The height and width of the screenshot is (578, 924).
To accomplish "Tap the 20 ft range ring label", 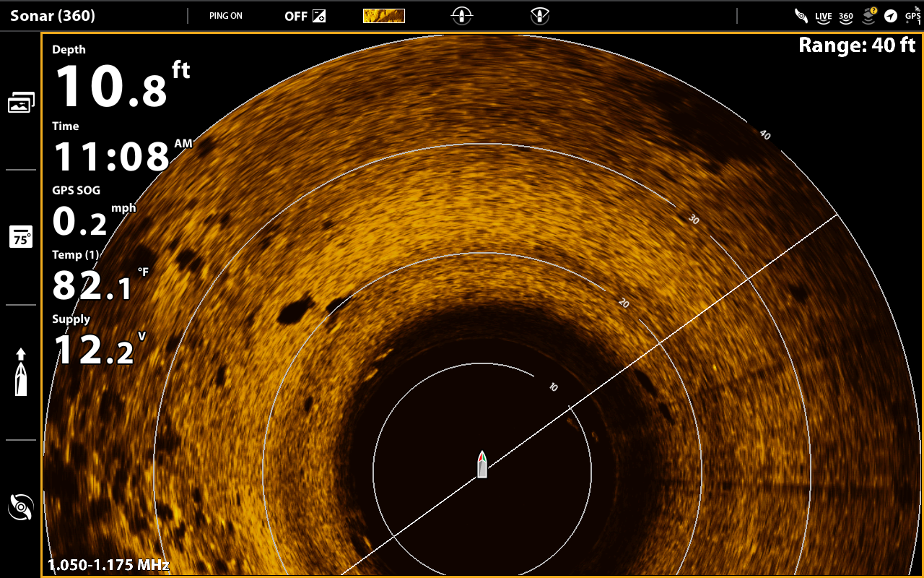I will click(x=624, y=303).
